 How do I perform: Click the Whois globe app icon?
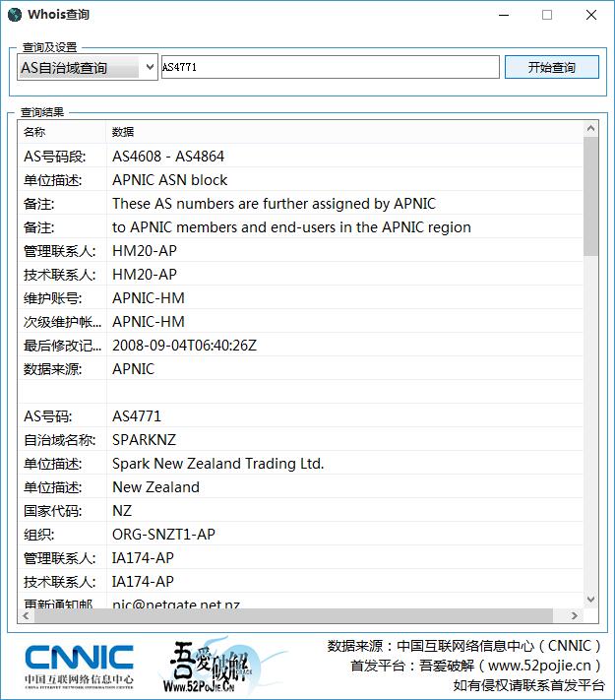pyautogui.click(x=15, y=15)
